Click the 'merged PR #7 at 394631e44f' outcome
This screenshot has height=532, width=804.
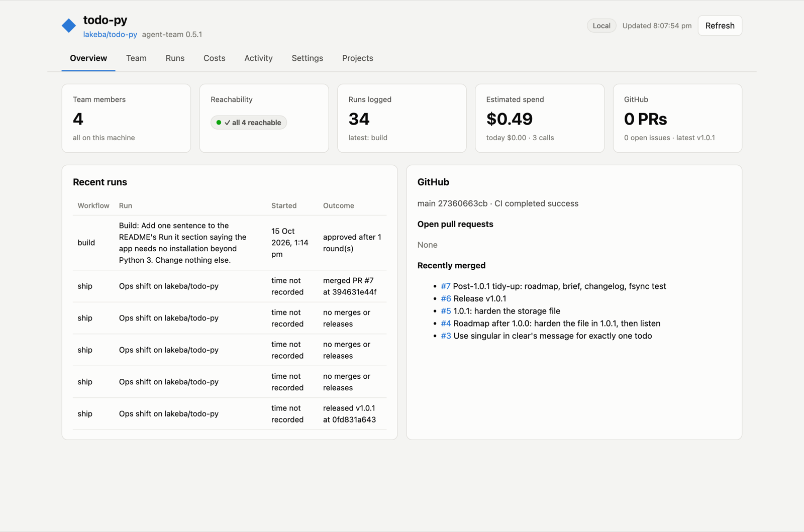(x=350, y=286)
